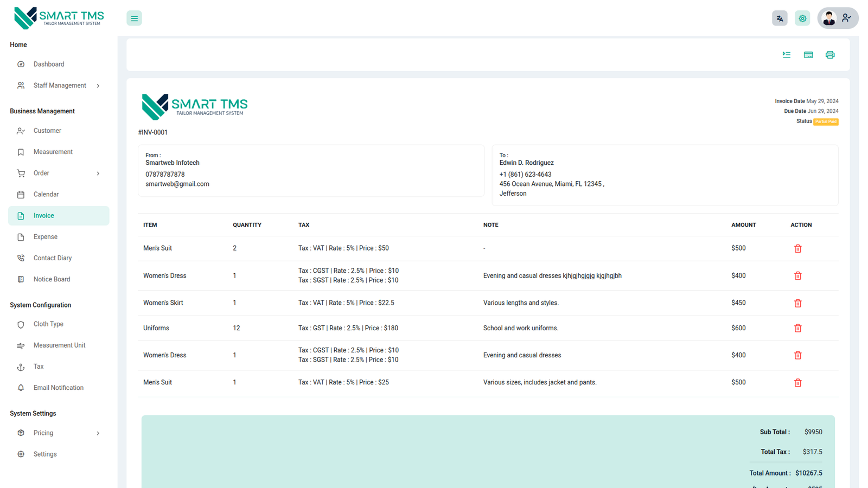Click the Partial Paid status badge
The width and height of the screenshot is (868, 488).
825,121
